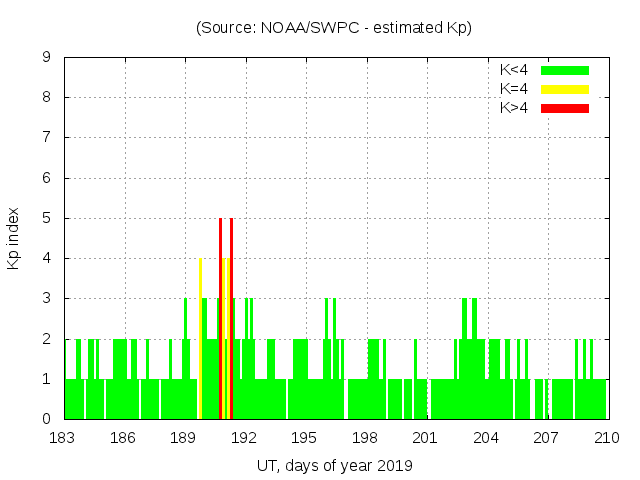Viewport: 640px width, 480px height.
Task: Select the "K<4" legend text label
Action: coord(513,70)
